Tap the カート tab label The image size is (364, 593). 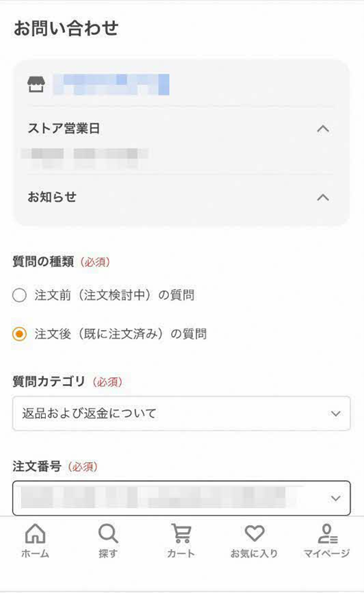[181, 554]
